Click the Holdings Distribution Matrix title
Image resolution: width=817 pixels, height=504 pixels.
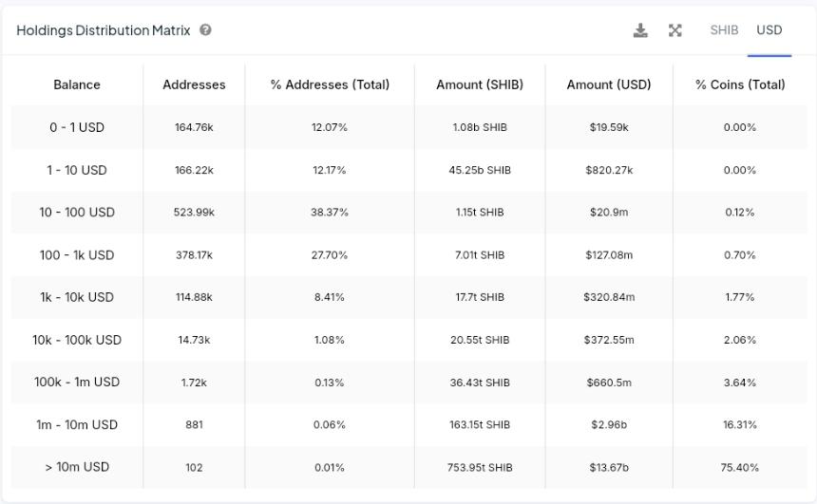tap(104, 30)
